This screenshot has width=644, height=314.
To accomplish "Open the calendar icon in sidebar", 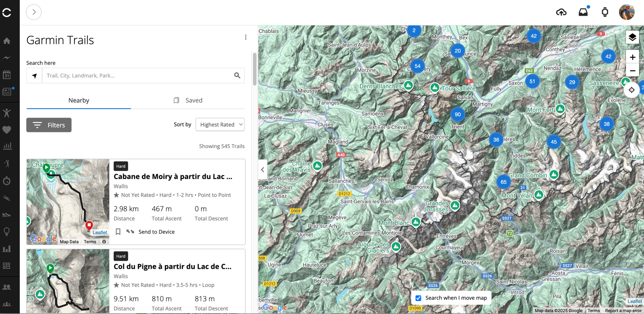I will (x=7, y=75).
